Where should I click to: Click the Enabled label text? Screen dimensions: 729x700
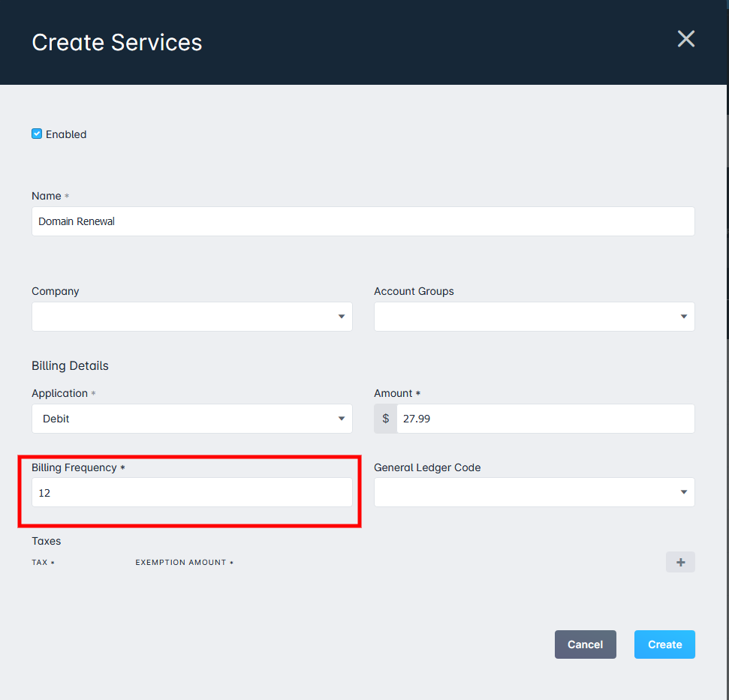pyautogui.click(x=66, y=134)
